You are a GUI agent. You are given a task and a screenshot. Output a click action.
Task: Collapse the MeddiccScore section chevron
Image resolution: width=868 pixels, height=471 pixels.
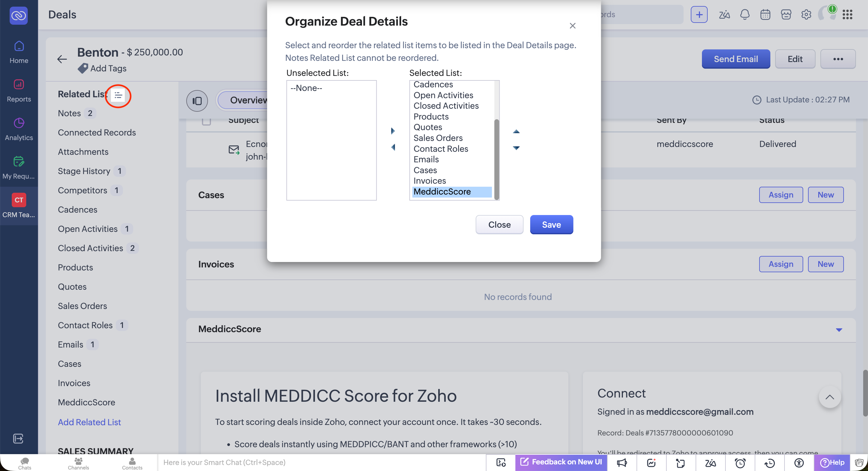pyautogui.click(x=839, y=330)
